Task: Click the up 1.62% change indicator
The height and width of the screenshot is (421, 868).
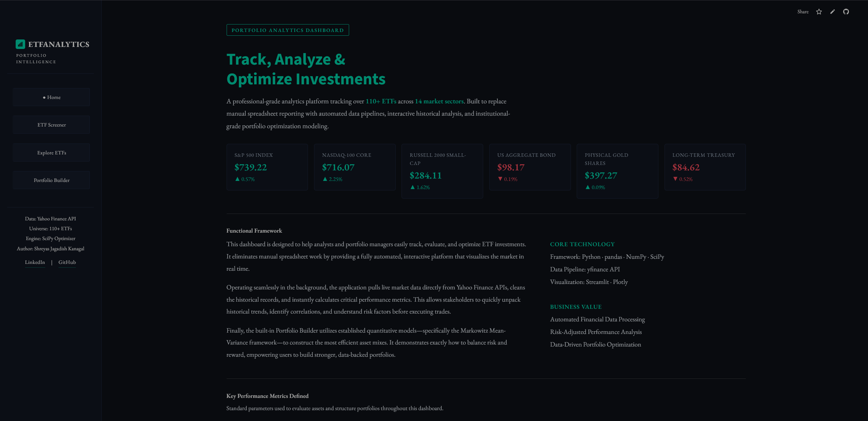Action: pos(420,187)
